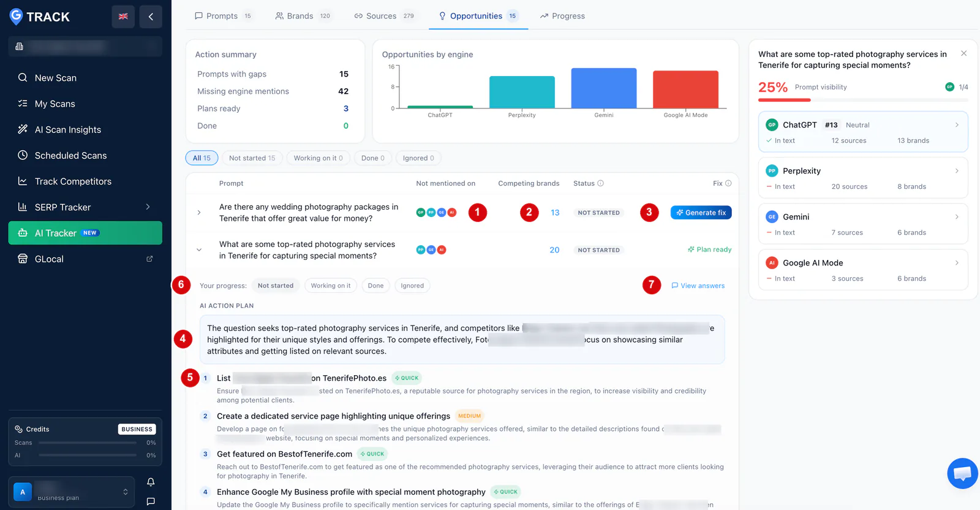
Task: Filter list by Done 0
Action: click(373, 158)
